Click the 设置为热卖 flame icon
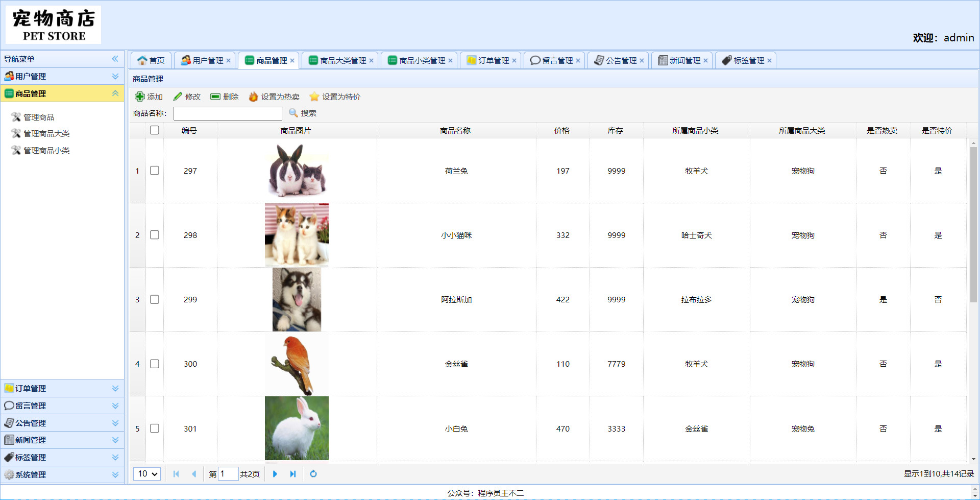This screenshot has width=980, height=500. 254,97
